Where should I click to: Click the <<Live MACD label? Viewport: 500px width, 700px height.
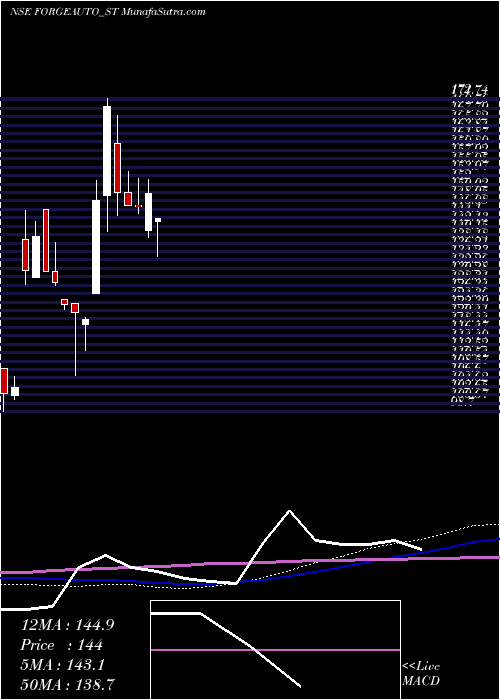(421, 674)
